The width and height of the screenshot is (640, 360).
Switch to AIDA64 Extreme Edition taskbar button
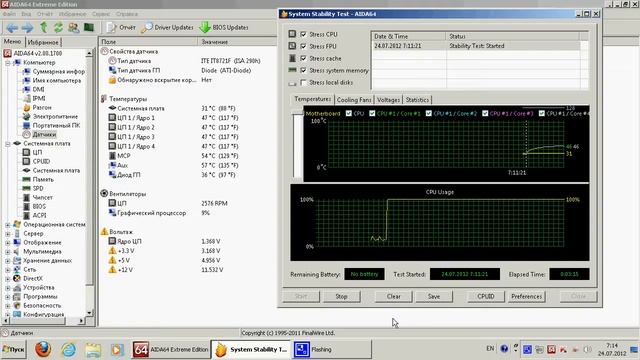coord(171,349)
